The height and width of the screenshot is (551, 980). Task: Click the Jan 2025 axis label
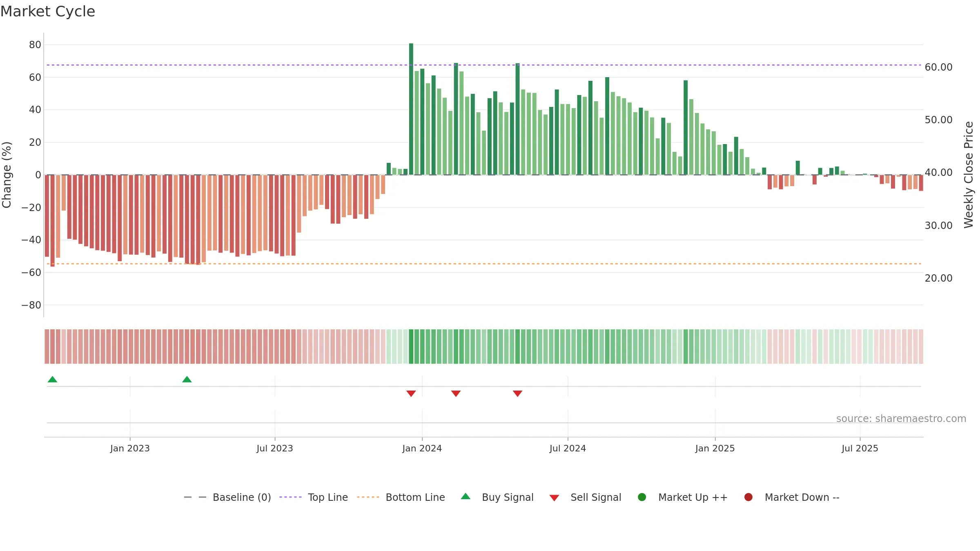pos(715,448)
